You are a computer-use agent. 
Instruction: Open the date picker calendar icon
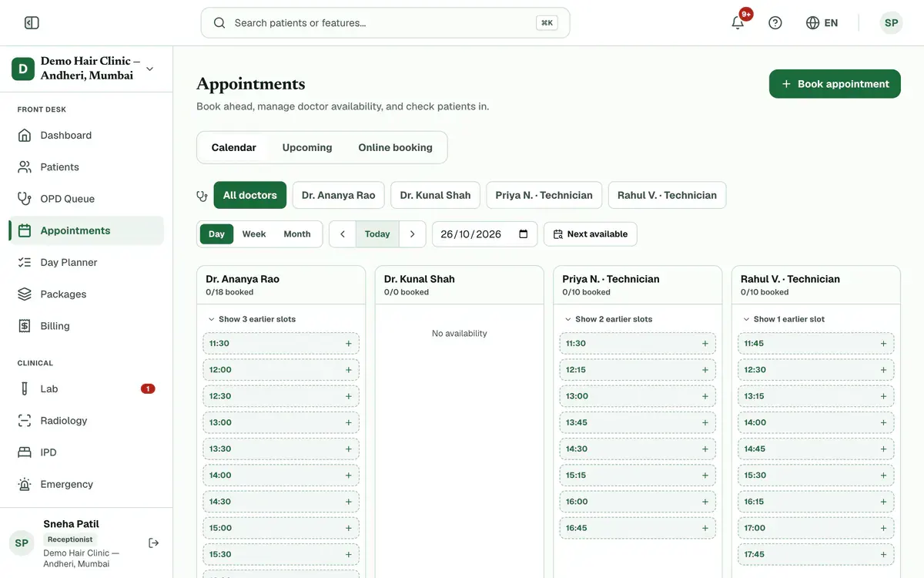pyautogui.click(x=524, y=234)
